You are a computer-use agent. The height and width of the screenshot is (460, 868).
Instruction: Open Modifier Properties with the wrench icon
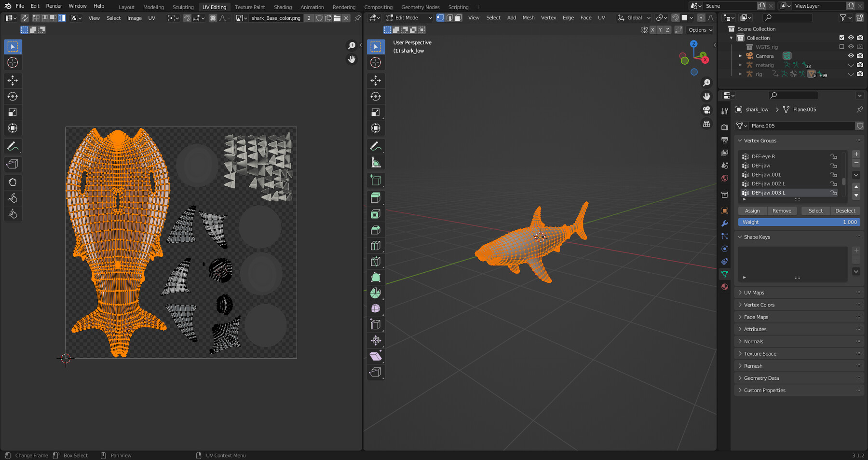[x=724, y=223]
